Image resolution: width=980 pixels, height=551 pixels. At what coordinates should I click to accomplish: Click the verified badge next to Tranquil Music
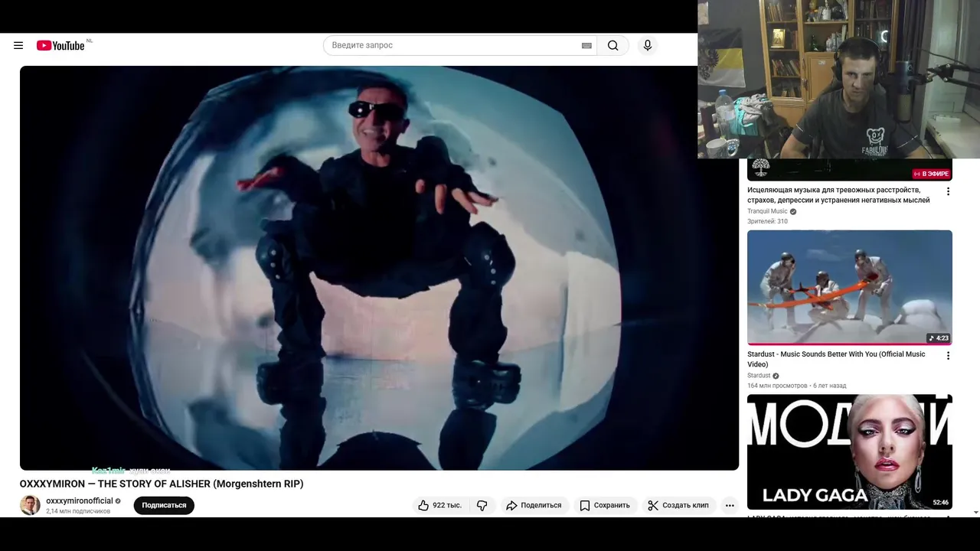click(793, 211)
